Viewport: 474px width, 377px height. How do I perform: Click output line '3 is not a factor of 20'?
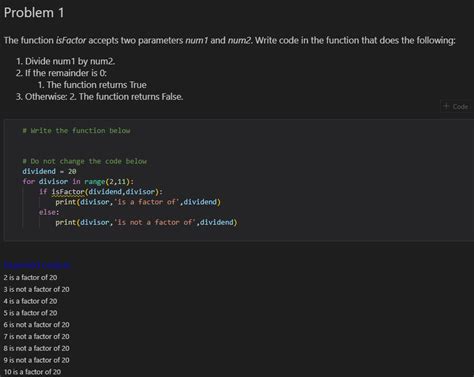click(x=37, y=289)
